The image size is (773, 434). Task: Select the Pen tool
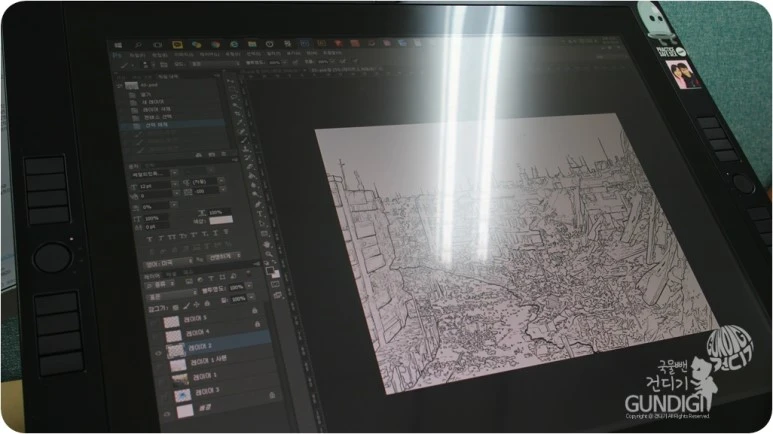[258, 204]
